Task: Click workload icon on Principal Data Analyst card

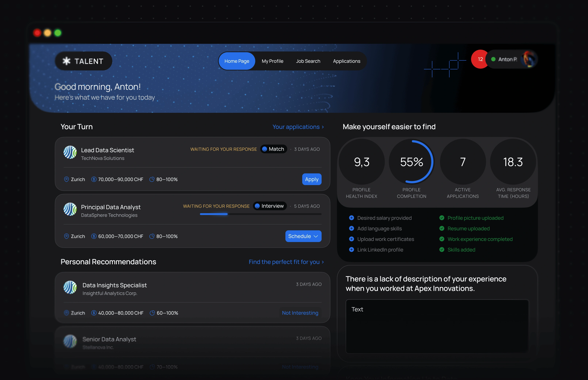Action: [152, 236]
